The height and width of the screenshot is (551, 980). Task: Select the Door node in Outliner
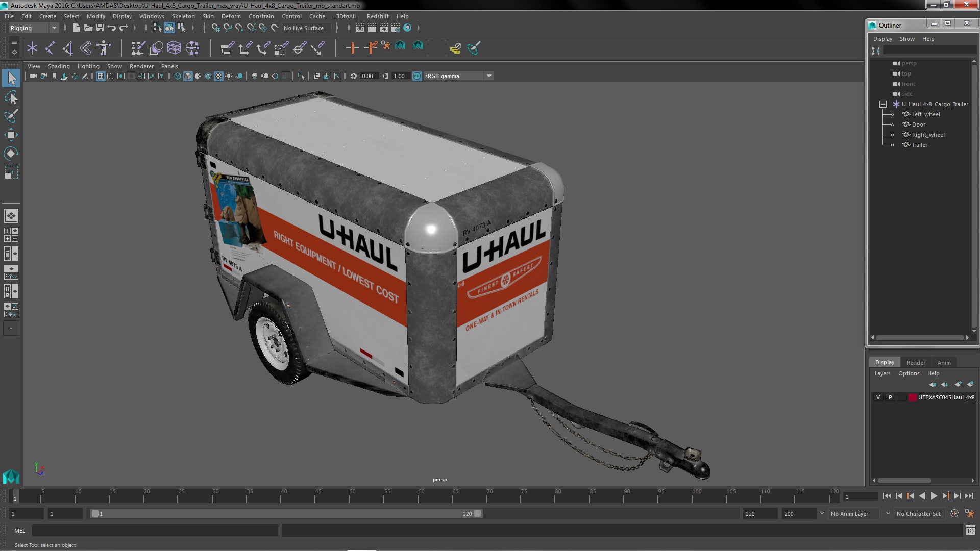pos(918,124)
